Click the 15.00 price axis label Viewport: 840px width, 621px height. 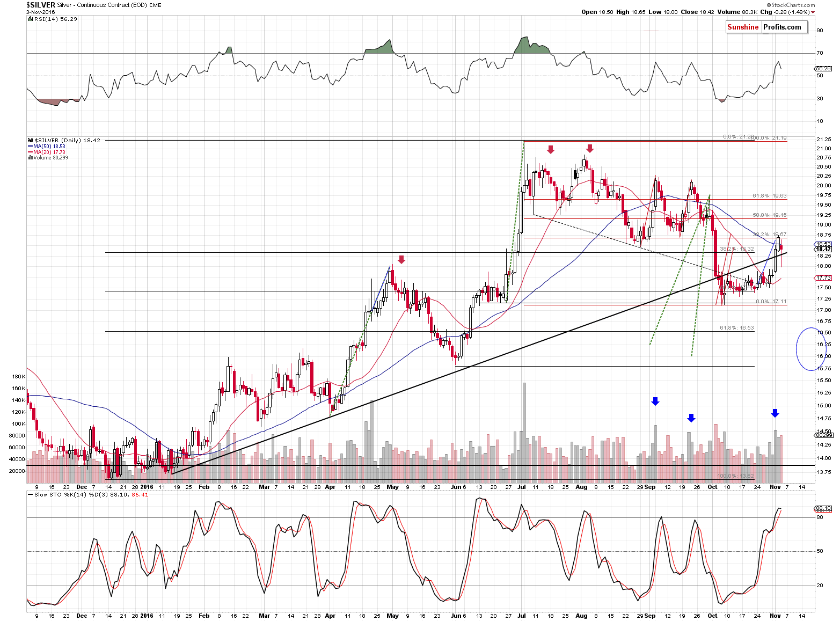pyautogui.click(x=824, y=405)
